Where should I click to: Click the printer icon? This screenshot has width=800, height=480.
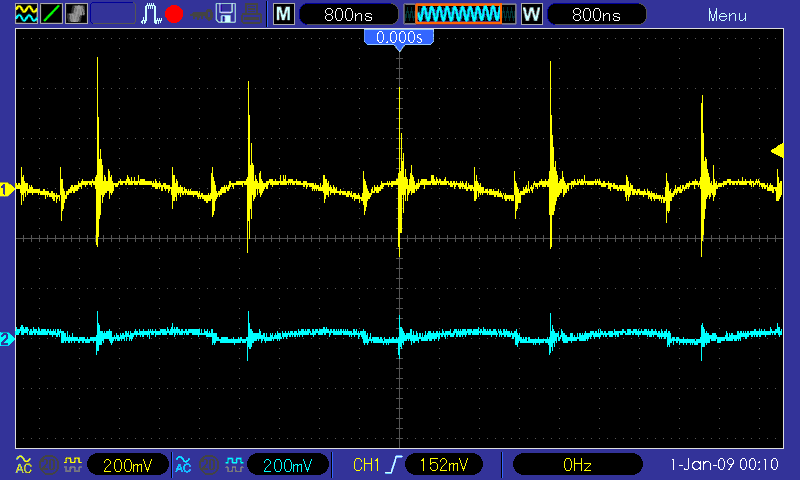[252, 14]
